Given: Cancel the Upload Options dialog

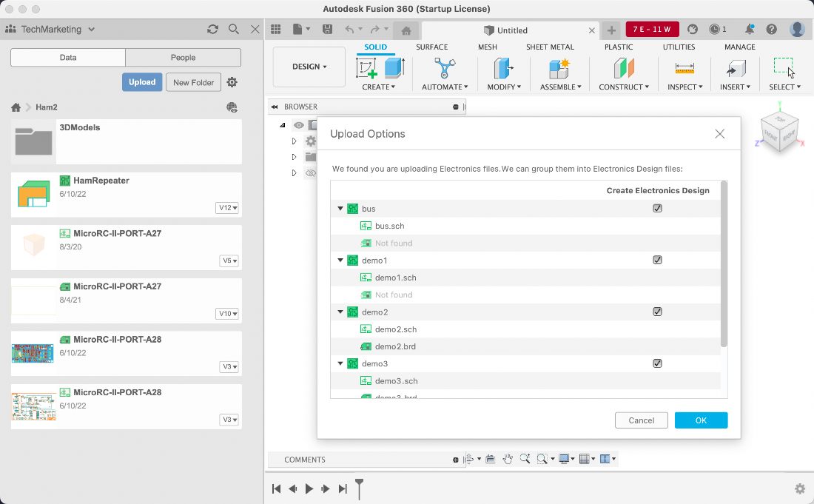Looking at the screenshot, I should coord(641,420).
